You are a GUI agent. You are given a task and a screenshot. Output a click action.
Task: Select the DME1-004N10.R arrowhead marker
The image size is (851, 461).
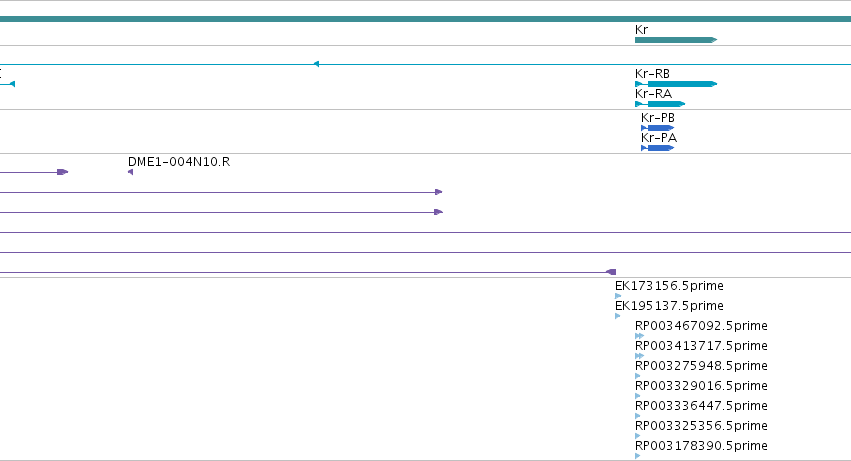tap(130, 172)
